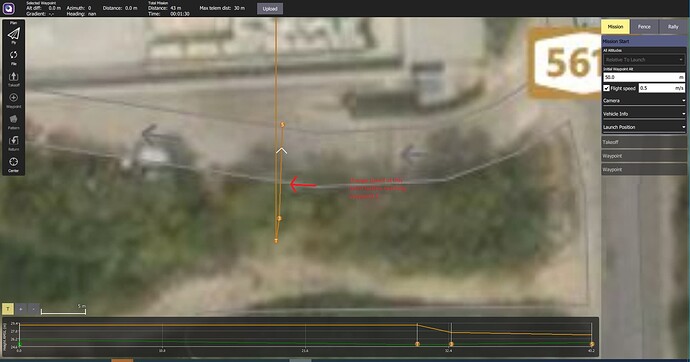Viewport: 690px width, 362px height.
Task: Switch to the Rally tab
Action: pos(673,26)
